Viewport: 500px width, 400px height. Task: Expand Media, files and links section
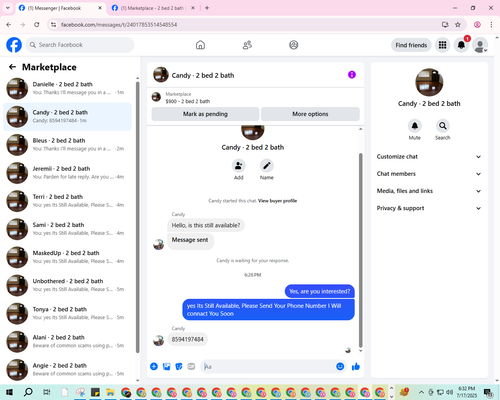[429, 191]
